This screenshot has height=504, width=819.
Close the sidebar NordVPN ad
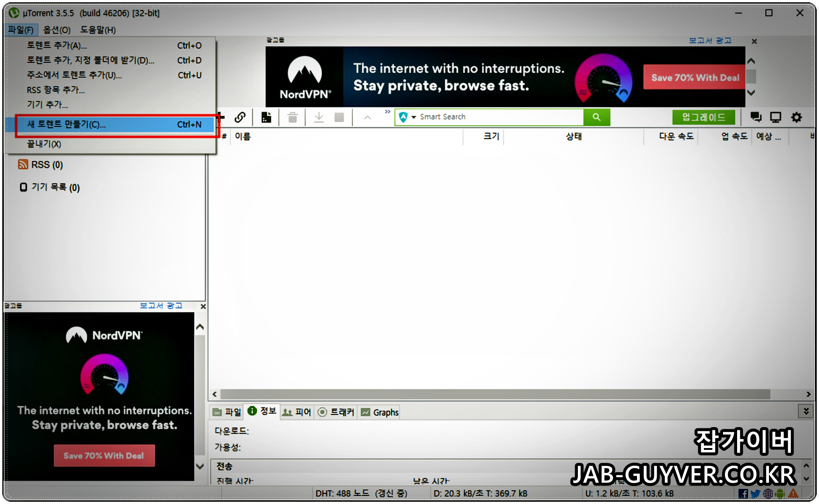[x=203, y=307]
